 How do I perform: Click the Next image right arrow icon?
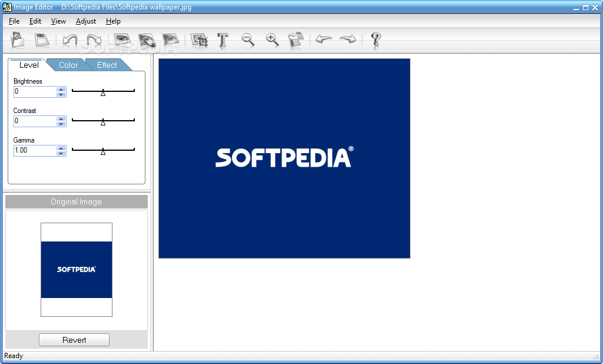tap(348, 39)
